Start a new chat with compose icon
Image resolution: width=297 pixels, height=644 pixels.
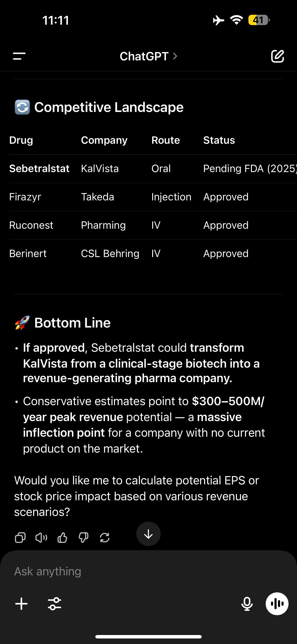[x=277, y=56]
